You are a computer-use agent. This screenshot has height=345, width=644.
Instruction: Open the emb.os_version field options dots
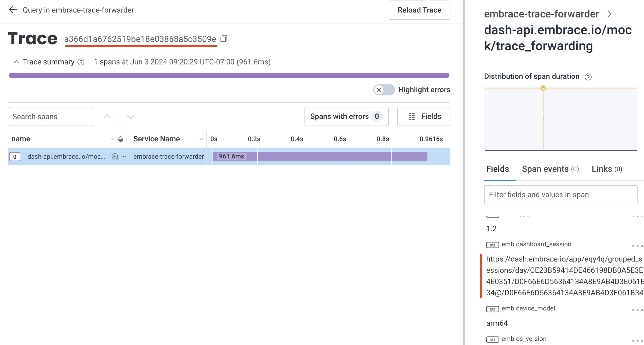(637, 340)
